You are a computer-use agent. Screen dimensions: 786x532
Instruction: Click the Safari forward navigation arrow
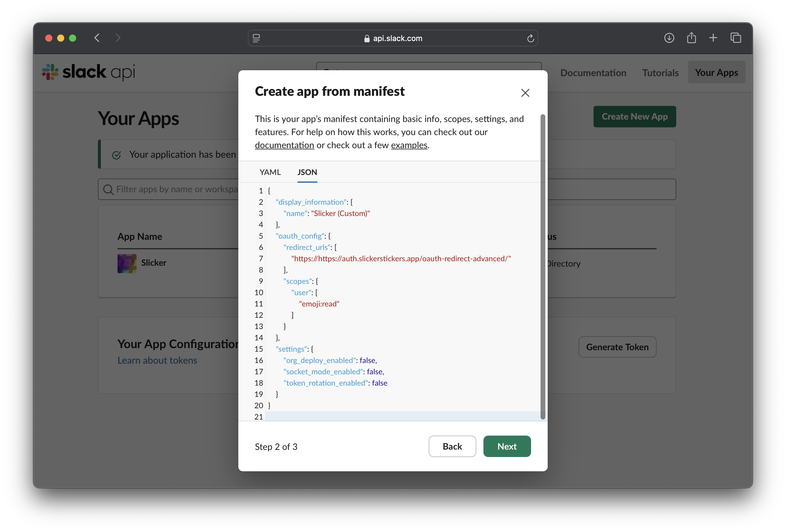pos(118,38)
